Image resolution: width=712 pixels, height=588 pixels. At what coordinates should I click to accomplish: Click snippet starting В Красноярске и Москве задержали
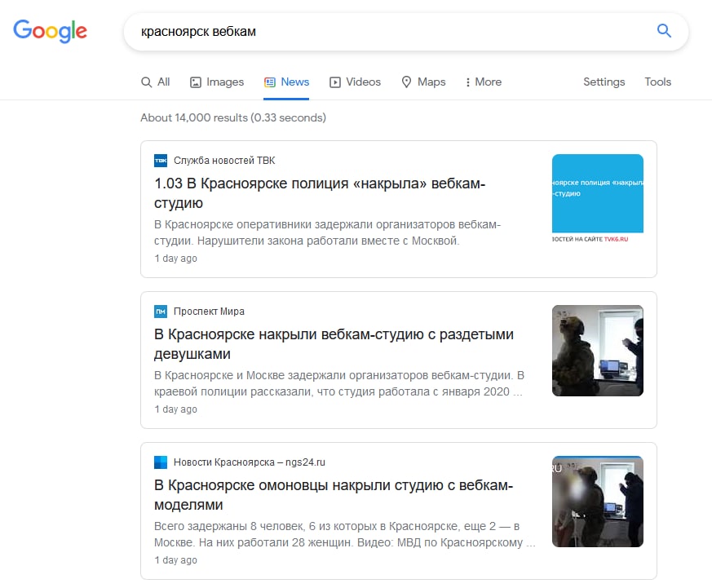pyautogui.click(x=339, y=383)
